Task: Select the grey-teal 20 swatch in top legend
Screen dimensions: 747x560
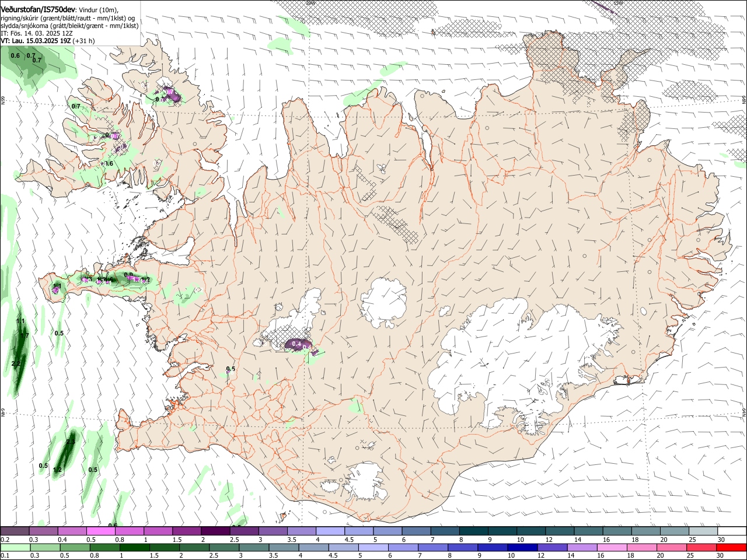Action: [675, 531]
